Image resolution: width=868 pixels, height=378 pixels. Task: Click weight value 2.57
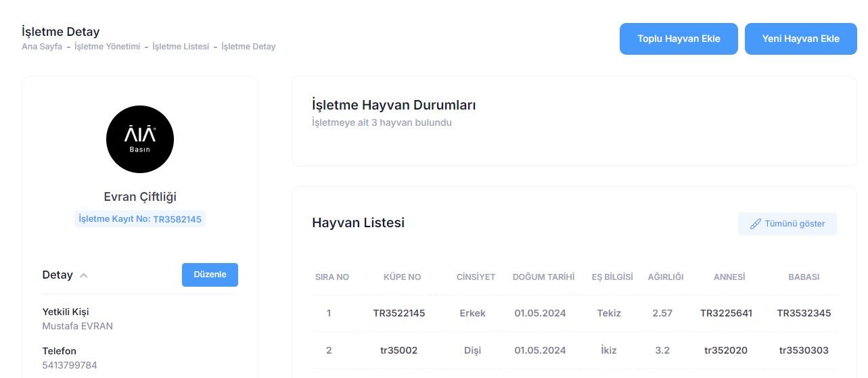point(662,313)
